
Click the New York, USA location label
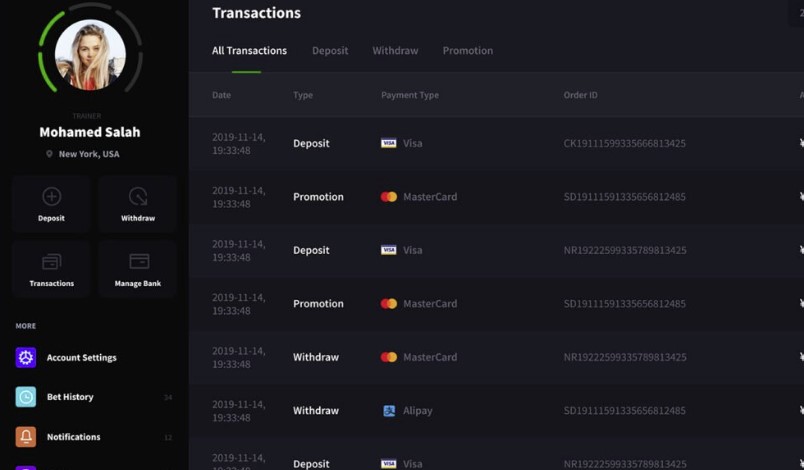click(x=89, y=154)
